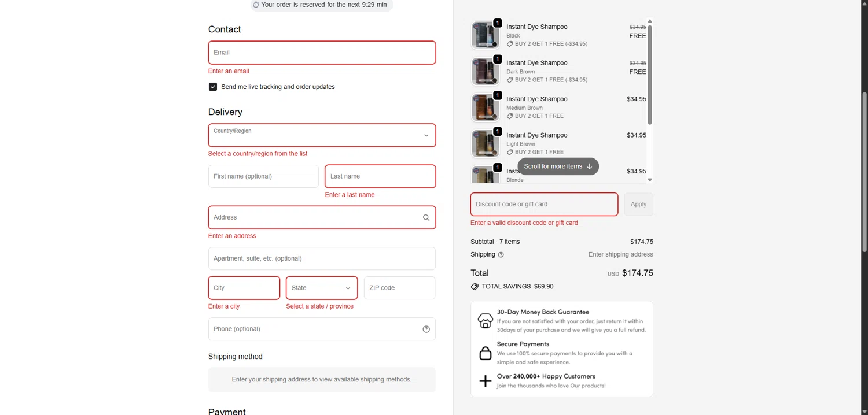Click the item list scrollbar down arrow

click(650, 180)
